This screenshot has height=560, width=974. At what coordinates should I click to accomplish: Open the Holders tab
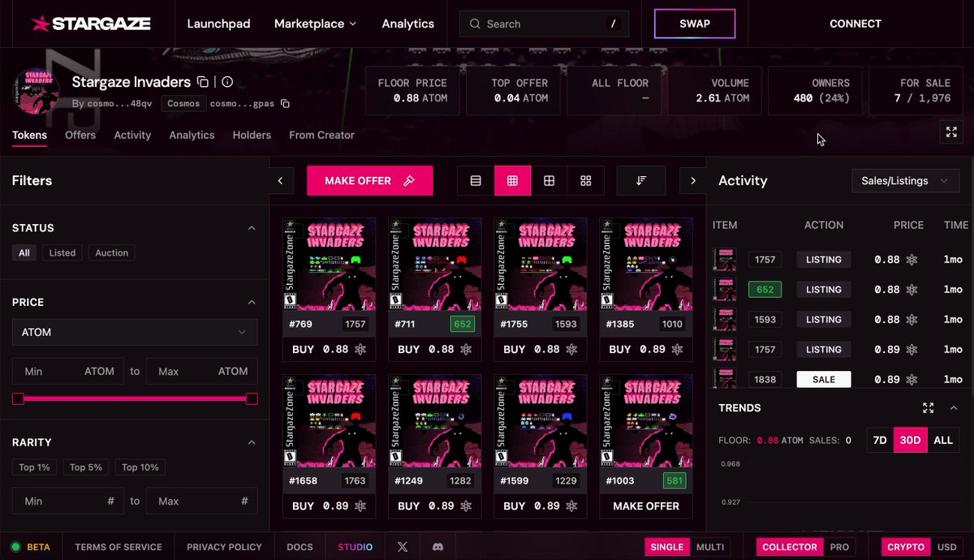252,136
